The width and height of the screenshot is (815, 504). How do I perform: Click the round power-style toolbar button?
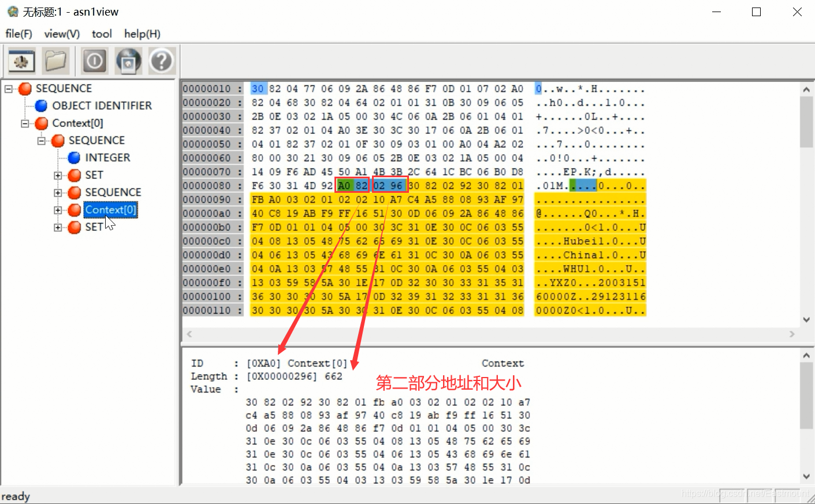(95, 61)
